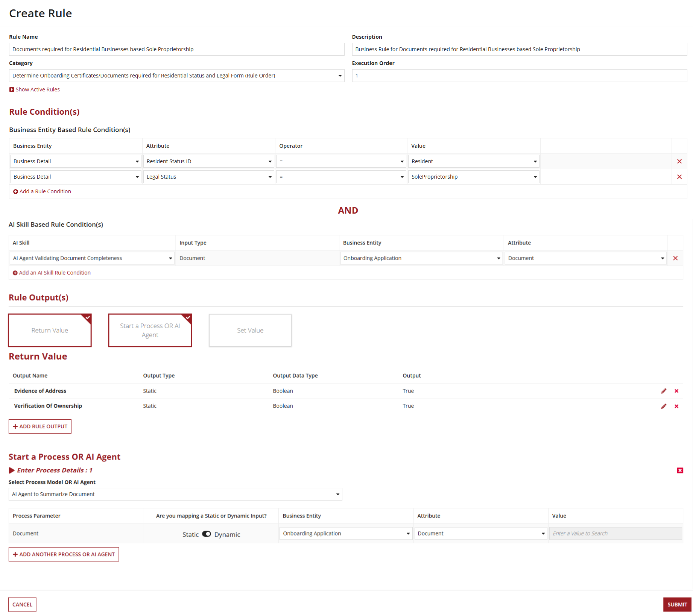This screenshot has width=693, height=616.
Task: Click Add an AI Skill Rule Condition
Action: click(x=55, y=273)
